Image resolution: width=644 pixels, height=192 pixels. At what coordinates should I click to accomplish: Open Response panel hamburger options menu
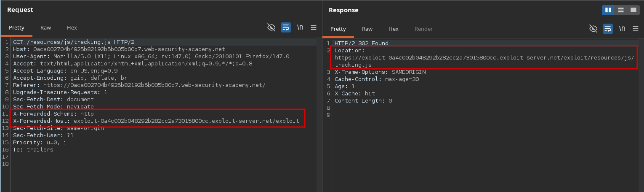(635, 29)
